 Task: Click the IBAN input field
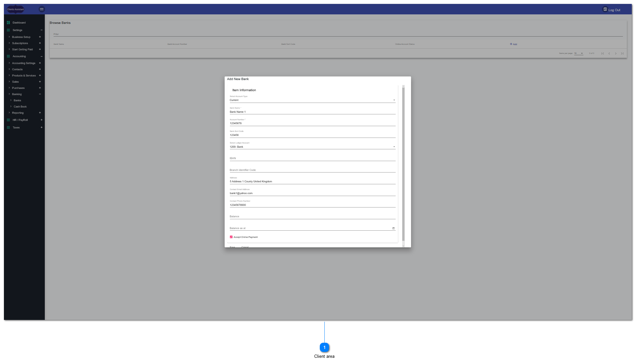click(312, 158)
